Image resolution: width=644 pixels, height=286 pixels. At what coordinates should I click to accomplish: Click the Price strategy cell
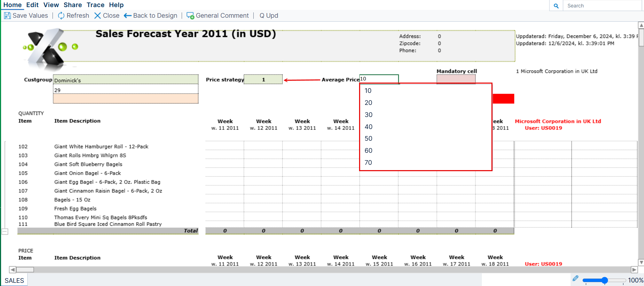[263, 79]
